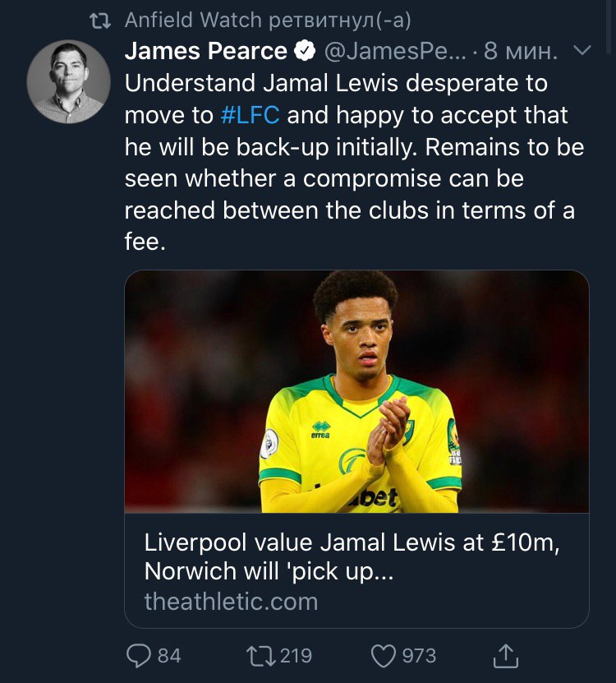Click the James Pearce display name
The width and height of the screenshot is (616, 683).
pos(205,52)
